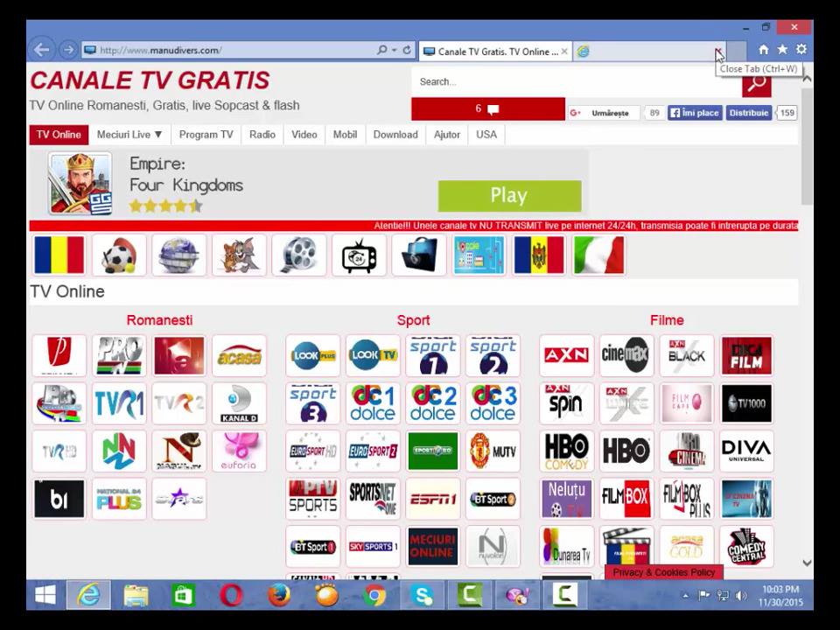Click the browser address bar URL
Viewport: 840px width, 630px height.
click(160, 51)
